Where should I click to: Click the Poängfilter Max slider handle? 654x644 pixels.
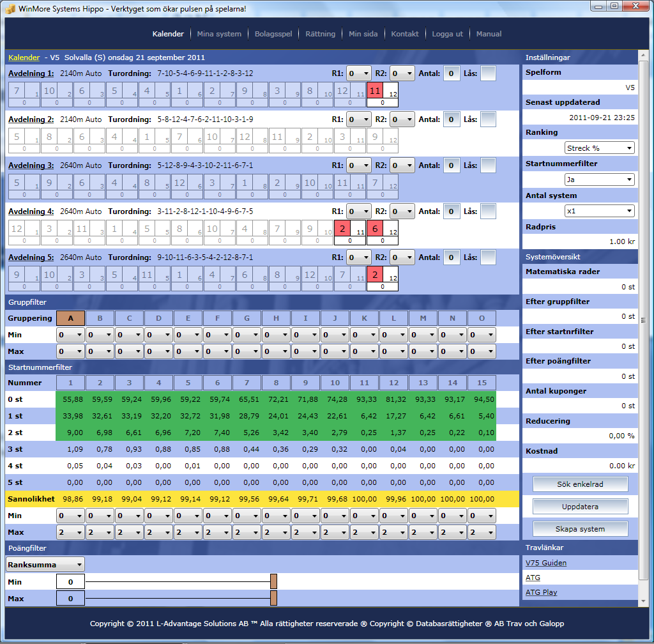pos(273,598)
